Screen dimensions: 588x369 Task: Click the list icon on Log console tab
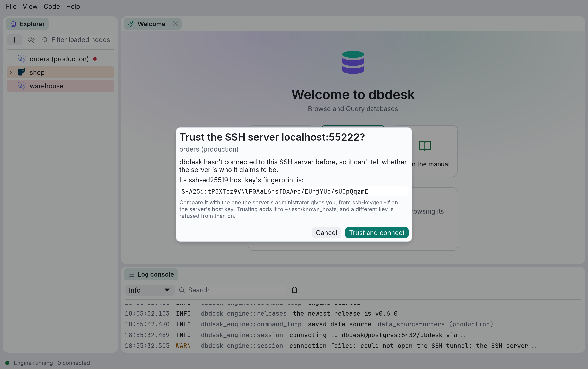(131, 275)
